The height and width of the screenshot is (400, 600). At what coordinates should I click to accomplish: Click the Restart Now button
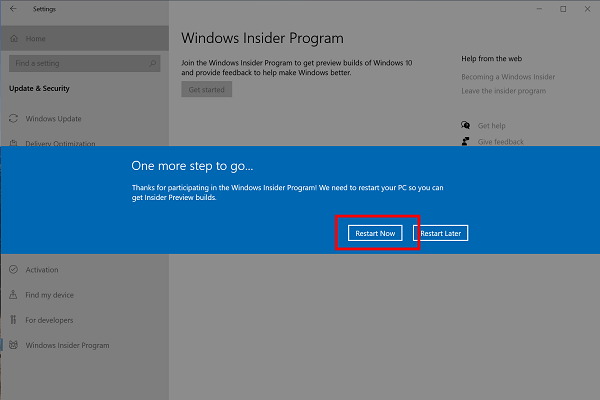[375, 233]
